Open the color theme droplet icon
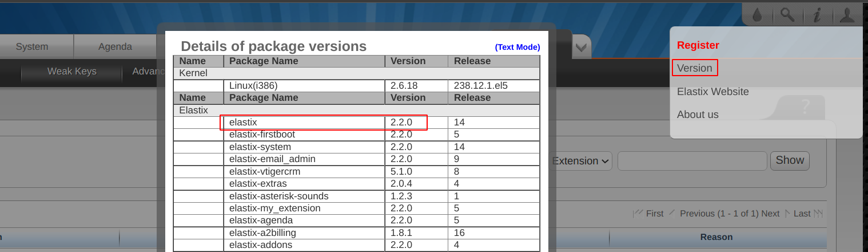Viewport: 868px width, 252px height. tap(758, 15)
